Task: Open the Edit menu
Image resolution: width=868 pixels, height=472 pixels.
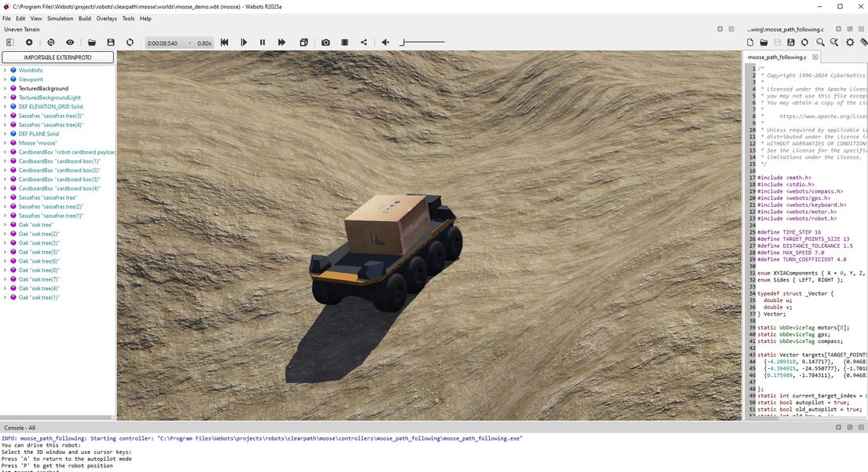Action: 20,18
